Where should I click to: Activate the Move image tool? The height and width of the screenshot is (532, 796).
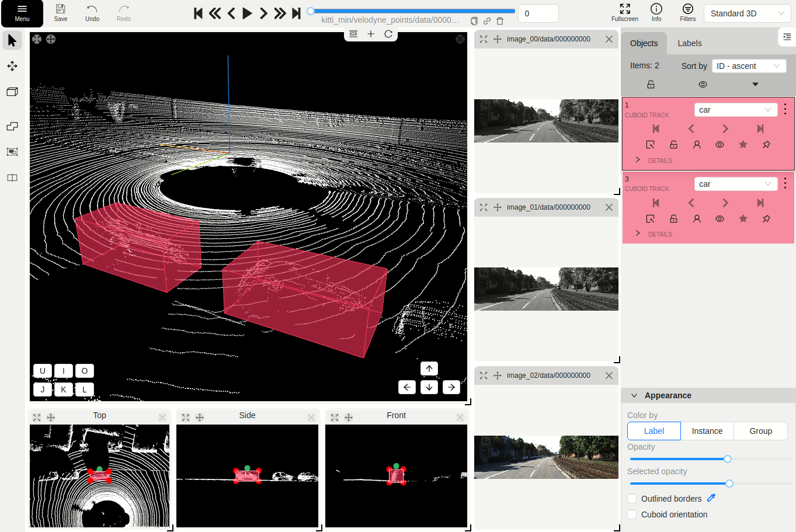12,66
